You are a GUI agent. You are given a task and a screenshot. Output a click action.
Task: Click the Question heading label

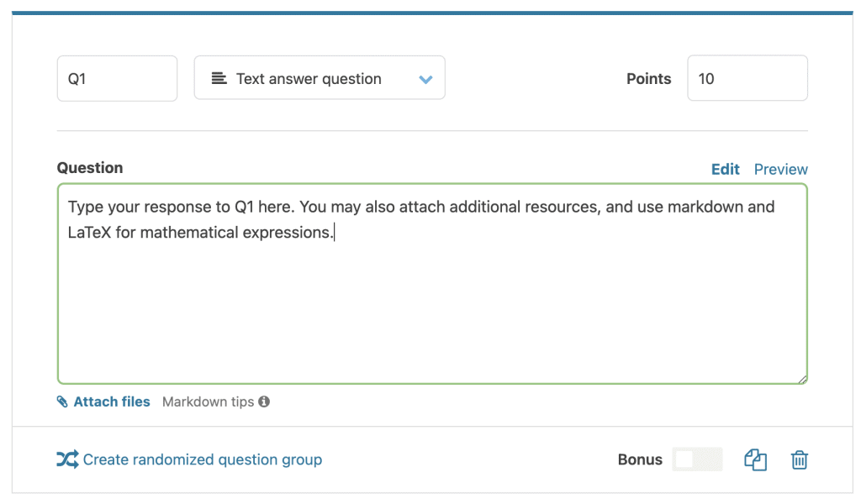click(90, 168)
